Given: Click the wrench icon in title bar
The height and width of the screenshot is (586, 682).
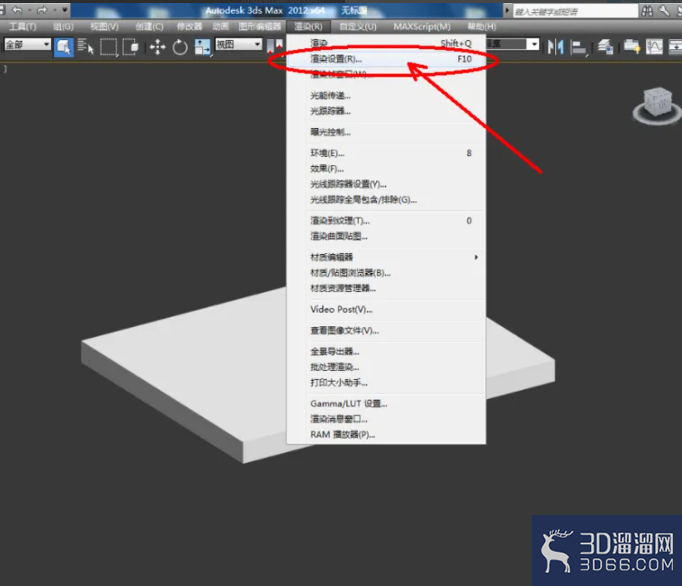Looking at the screenshot, I should point(664,11).
